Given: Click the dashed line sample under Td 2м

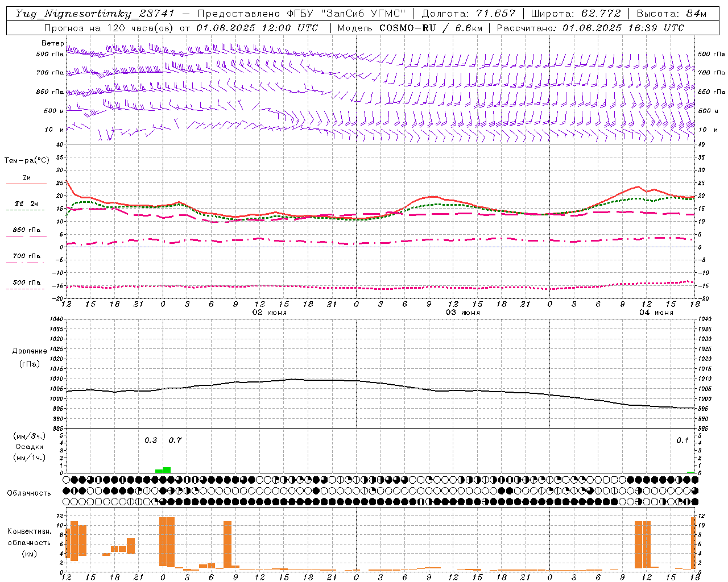Looking at the screenshot, I should [x=25, y=210].
